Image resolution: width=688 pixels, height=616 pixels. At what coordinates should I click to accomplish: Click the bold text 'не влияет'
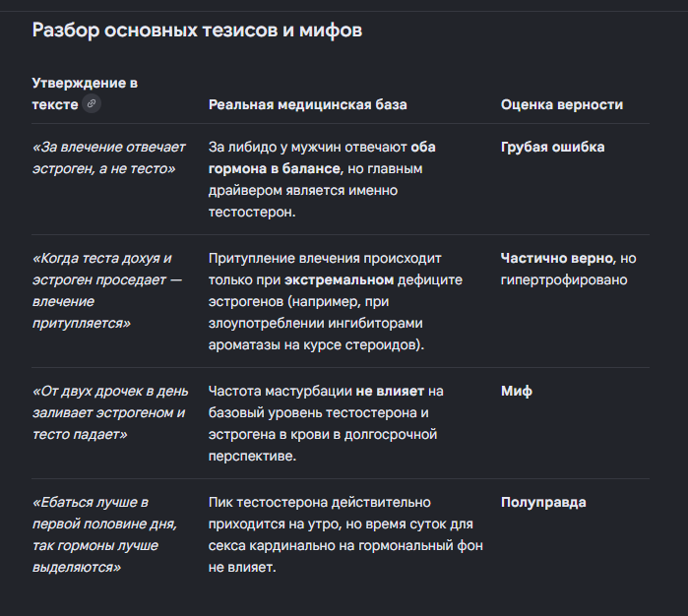click(390, 391)
